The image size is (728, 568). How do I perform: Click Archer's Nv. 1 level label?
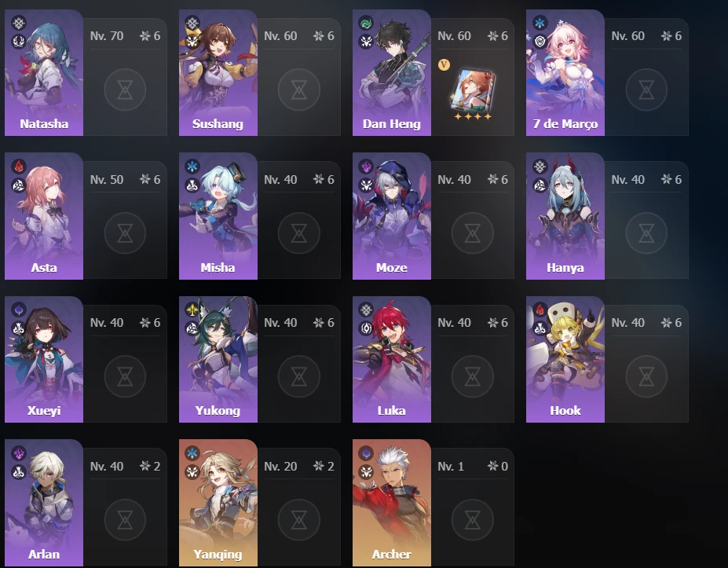(450, 467)
